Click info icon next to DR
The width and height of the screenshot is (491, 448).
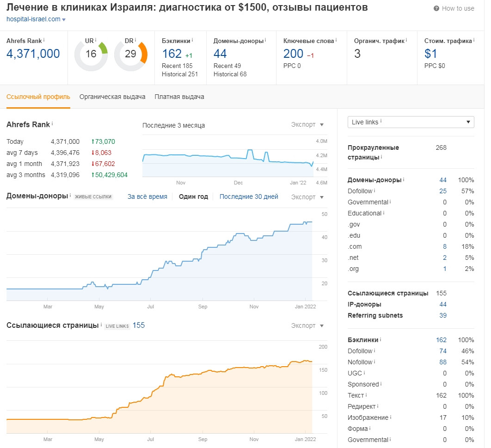coord(136,41)
